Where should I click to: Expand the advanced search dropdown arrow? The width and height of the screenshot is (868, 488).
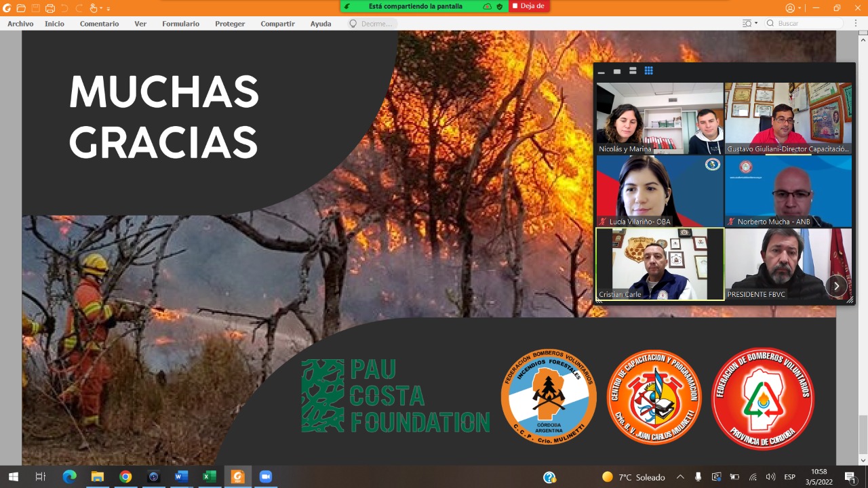click(756, 23)
